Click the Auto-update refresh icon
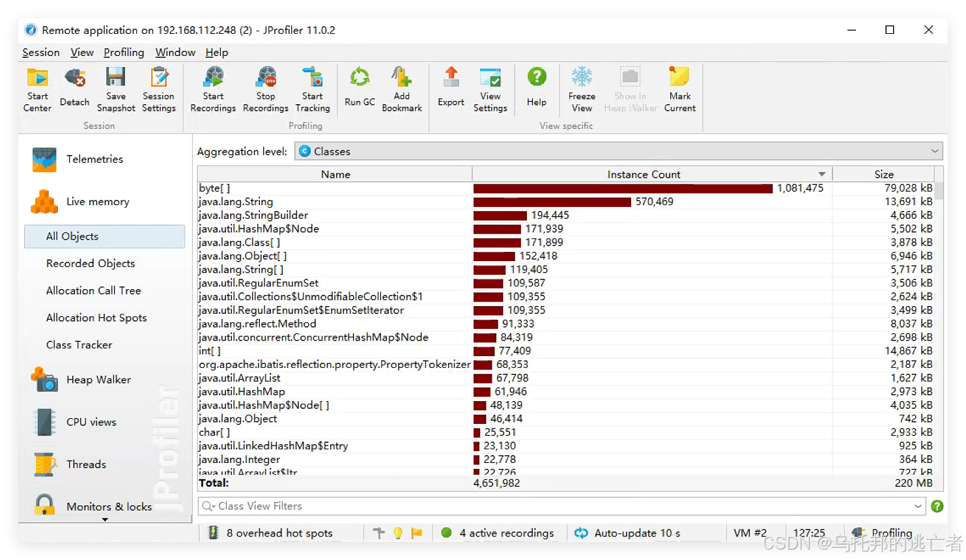966x560 pixels. 581,533
